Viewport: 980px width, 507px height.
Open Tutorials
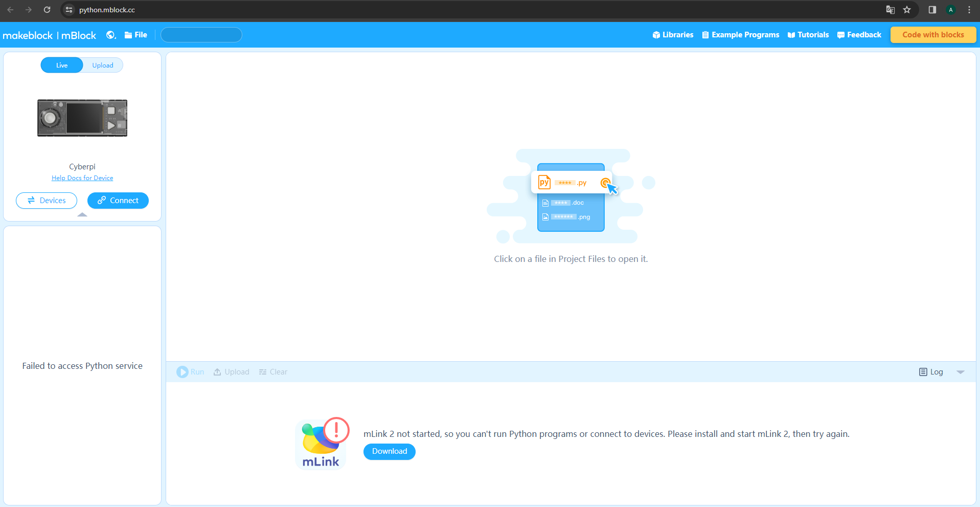[808, 35]
